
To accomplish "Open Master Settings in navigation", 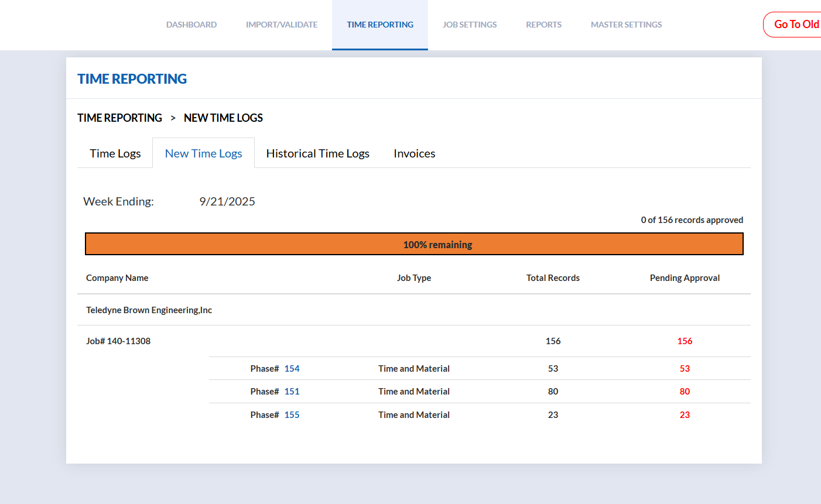I will (626, 25).
